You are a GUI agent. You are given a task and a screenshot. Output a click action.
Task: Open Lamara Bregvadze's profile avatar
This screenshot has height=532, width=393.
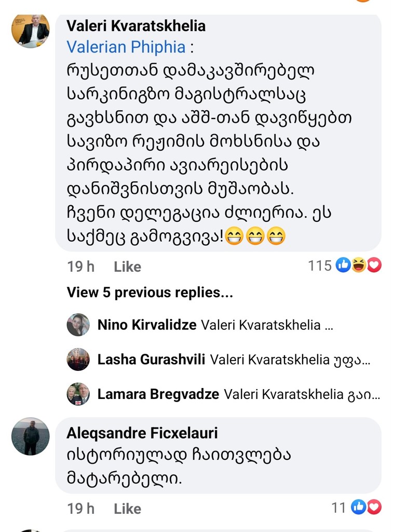[78, 394]
